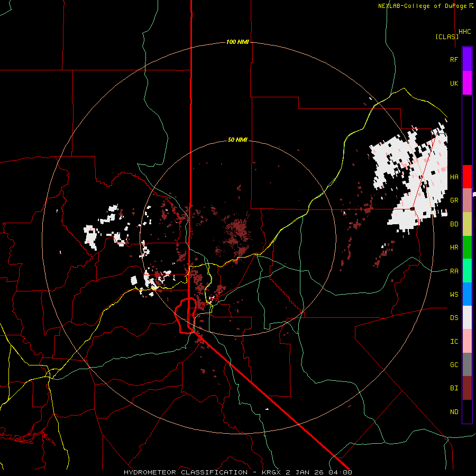476x476 pixels.
Task: Click the HHC product label
Action: point(465,32)
